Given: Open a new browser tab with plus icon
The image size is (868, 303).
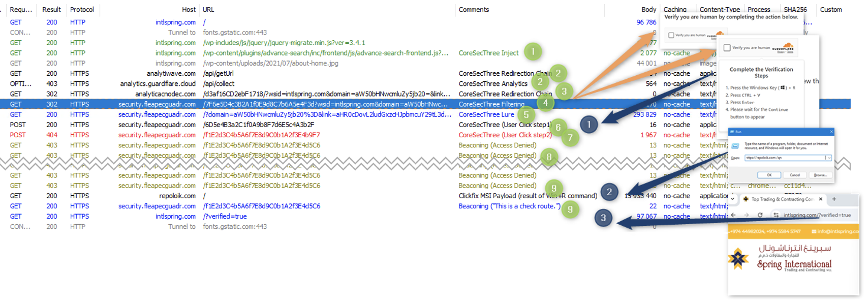Looking at the screenshot, I should pos(834,199).
